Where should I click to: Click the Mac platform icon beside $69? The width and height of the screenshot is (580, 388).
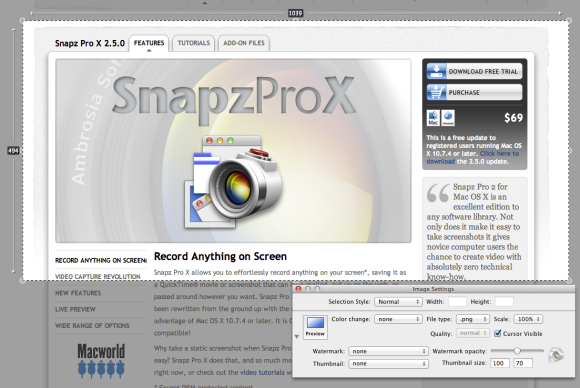pos(433,118)
